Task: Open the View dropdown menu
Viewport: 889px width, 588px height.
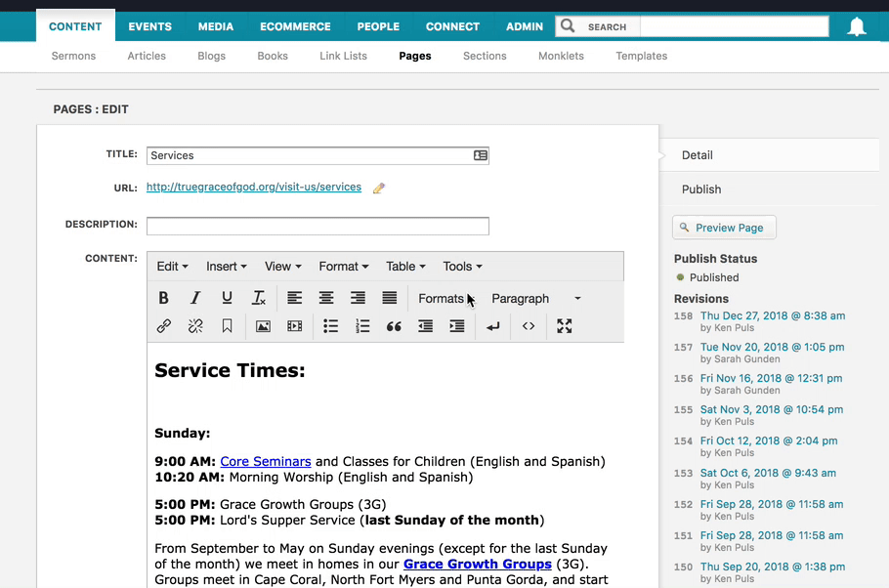Action: 283,267
